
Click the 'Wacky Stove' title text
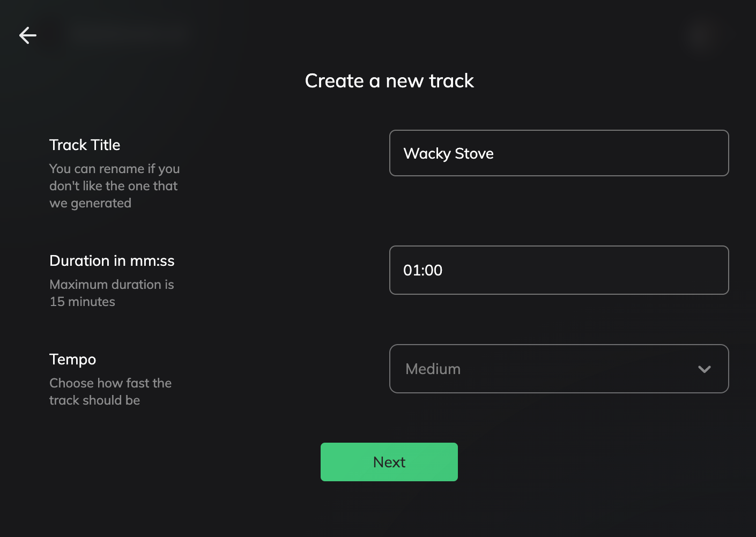point(448,154)
